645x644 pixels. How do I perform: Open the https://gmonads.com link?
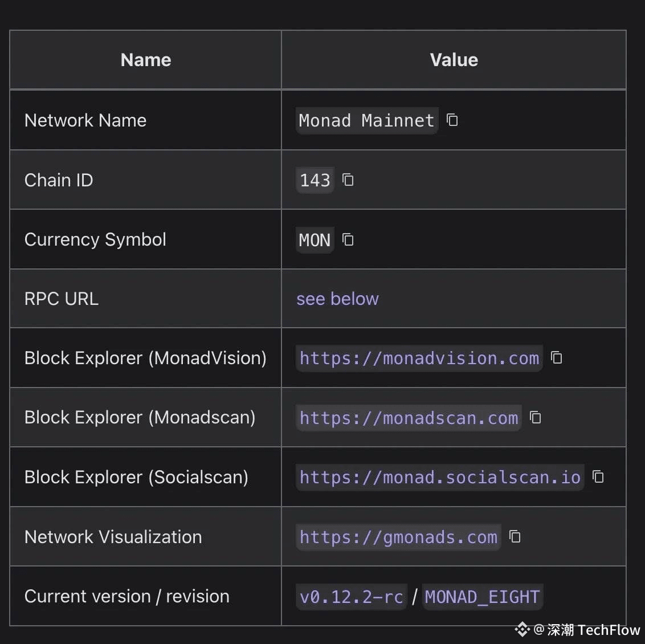point(398,537)
